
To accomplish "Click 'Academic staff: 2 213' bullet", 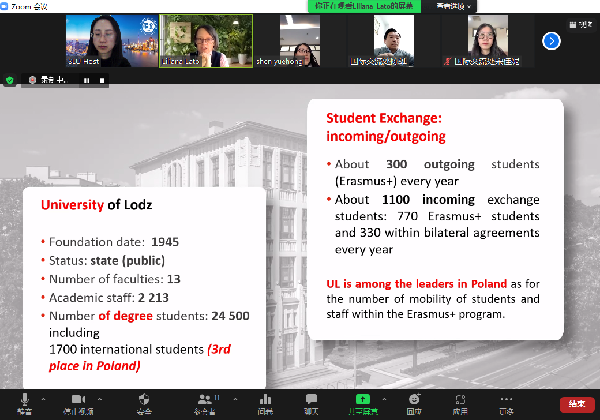I will tap(109, 298).
